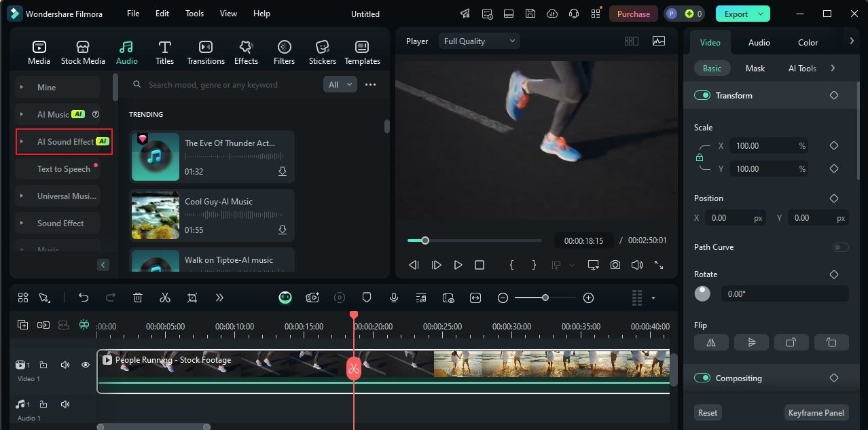Open the File menu

[x=133, y=14]
